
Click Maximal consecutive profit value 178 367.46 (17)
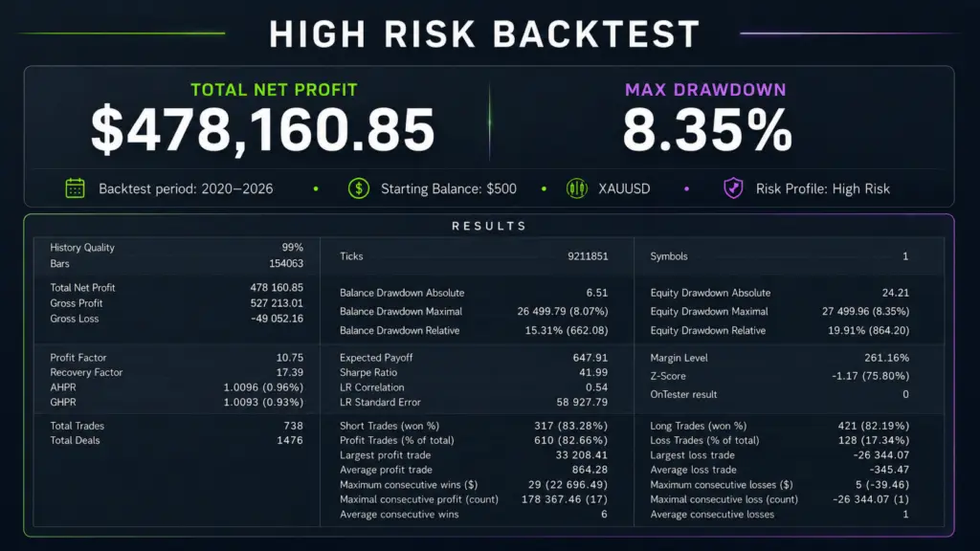click(x=565, y=499)
